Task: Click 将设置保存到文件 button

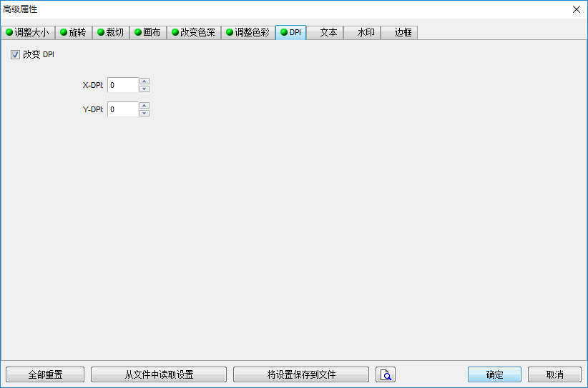Action: tap(301, 374)
